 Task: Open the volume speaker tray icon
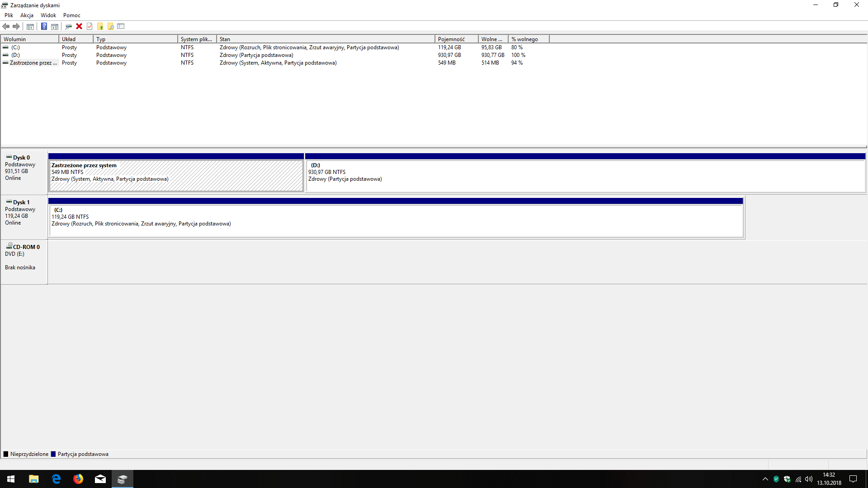point(809,479)
